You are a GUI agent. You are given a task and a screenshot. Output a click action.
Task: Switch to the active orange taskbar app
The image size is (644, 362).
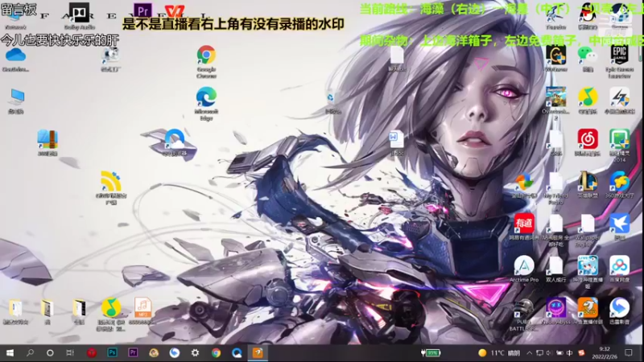pyautogui.click(x=258, y=353)
